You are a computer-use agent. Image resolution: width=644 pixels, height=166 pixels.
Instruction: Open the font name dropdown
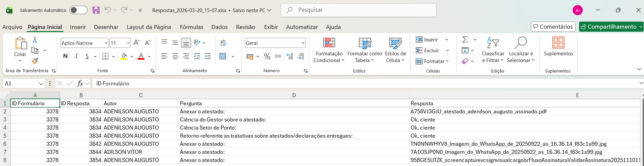point(106,43)
